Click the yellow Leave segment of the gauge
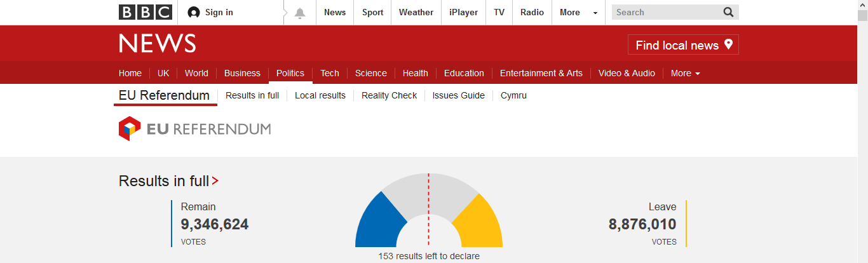The image size is (868, 263). pos(478,224)
